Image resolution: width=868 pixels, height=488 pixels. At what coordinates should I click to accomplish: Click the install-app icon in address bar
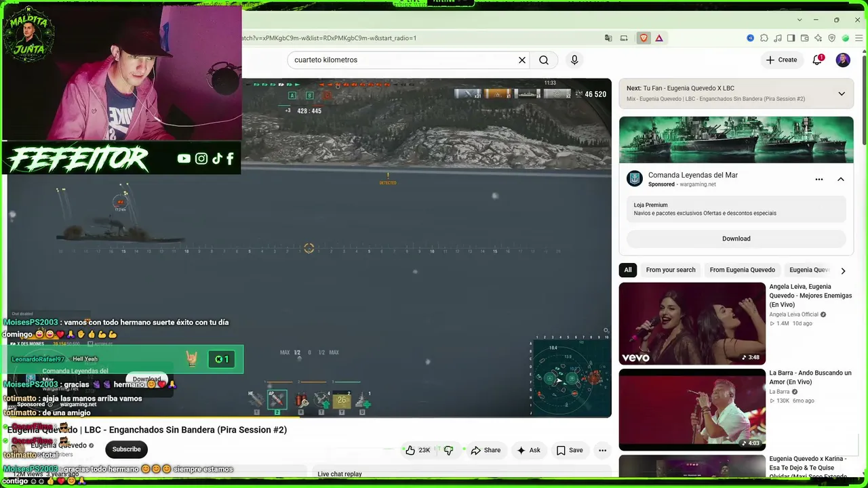(624, 38)
